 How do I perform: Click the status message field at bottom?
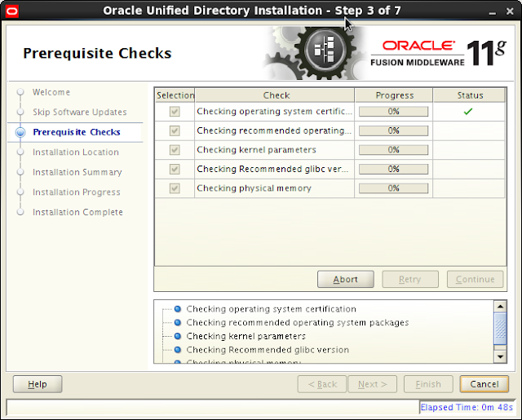[213, 407]
